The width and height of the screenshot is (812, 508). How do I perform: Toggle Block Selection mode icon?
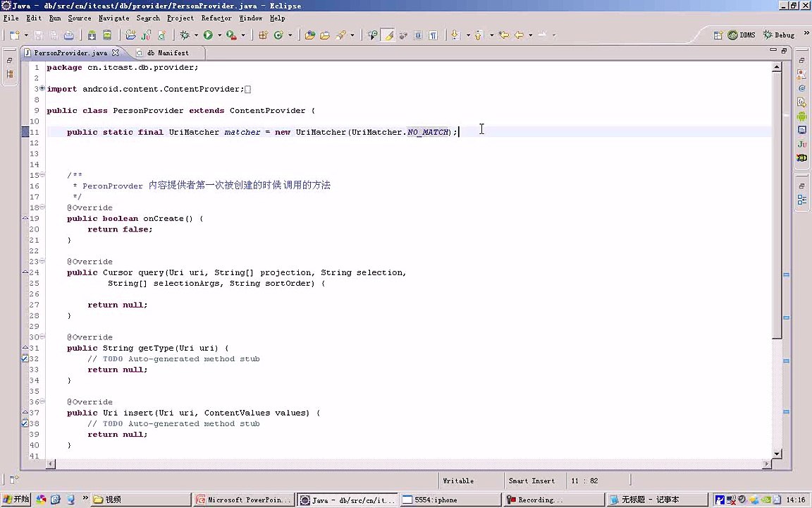tap(418, 35)
